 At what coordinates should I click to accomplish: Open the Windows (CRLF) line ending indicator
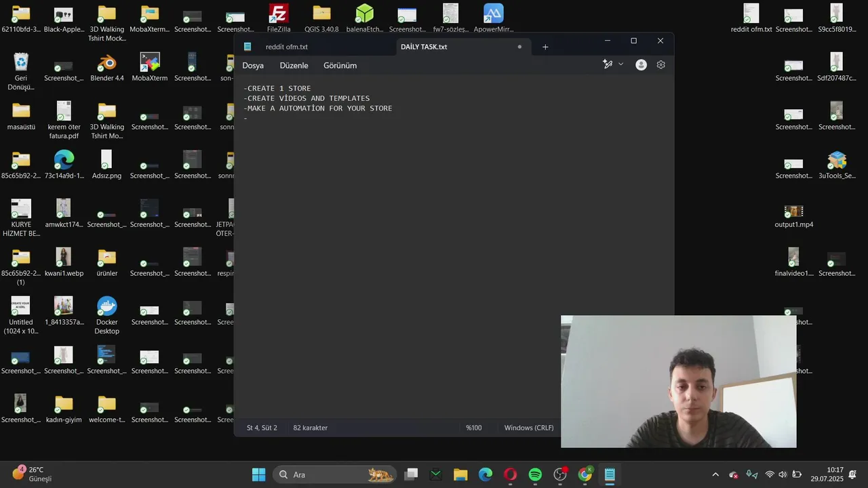coord(529,428)
